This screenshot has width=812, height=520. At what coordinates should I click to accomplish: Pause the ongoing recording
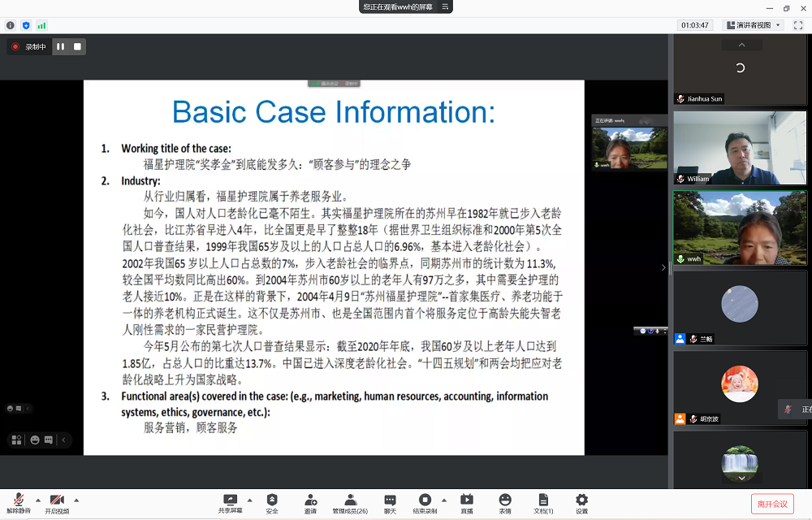pos(60,47)
